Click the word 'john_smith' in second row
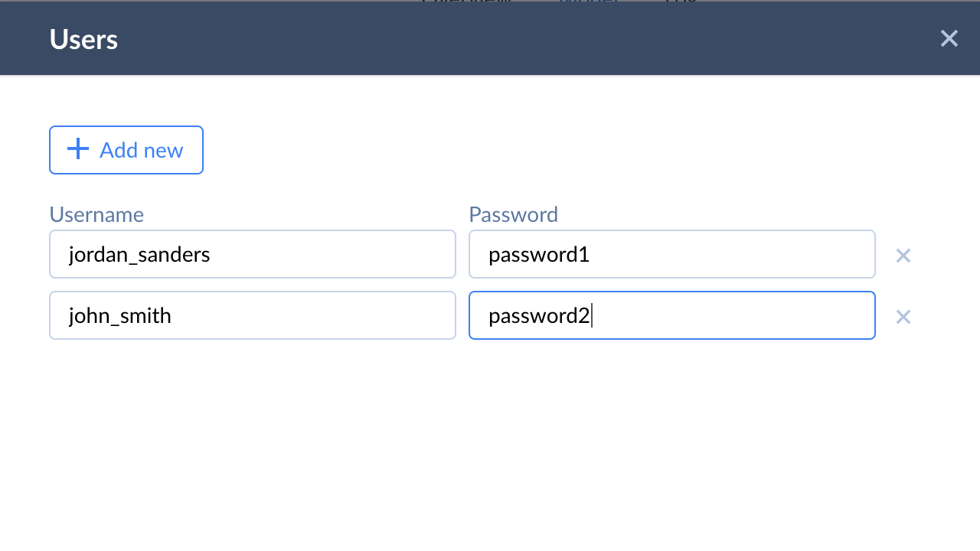This screenshot has width=980, height=551. [120, 315]
